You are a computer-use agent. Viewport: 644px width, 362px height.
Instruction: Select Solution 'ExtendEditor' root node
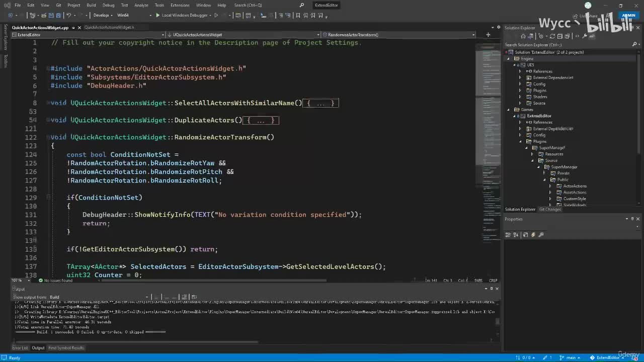(x=549, y=52)
